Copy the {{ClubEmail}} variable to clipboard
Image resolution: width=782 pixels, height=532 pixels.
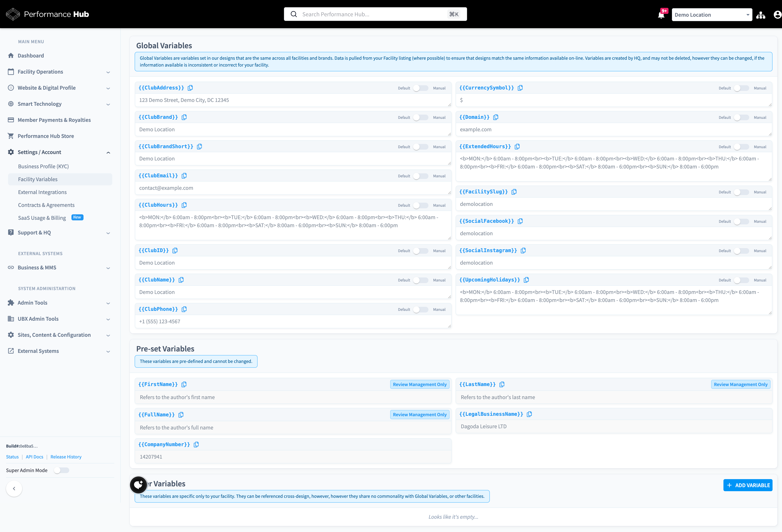[184, 176]
